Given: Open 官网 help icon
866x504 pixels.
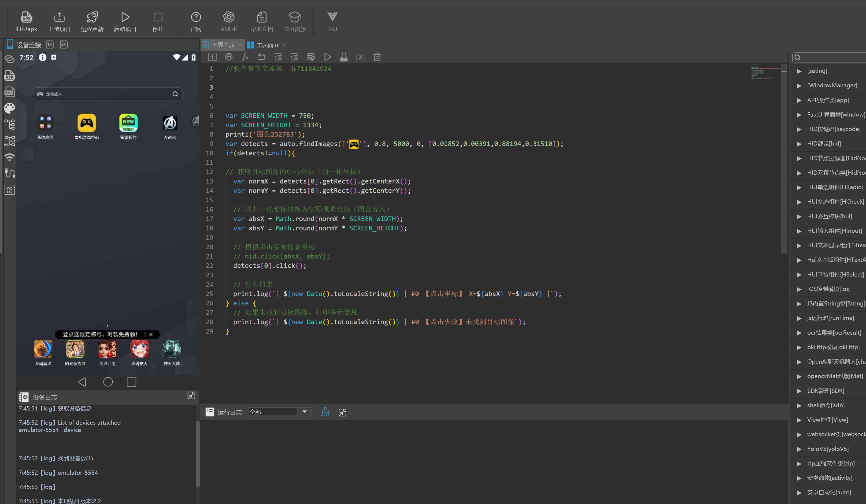Looking at the screenshot, I should click(x=196, y=17).
